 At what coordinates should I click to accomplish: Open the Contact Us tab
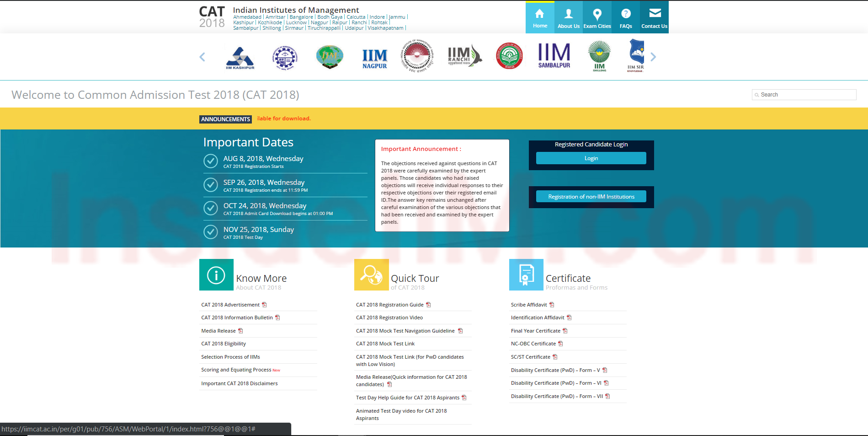click(x=654, y=17)
